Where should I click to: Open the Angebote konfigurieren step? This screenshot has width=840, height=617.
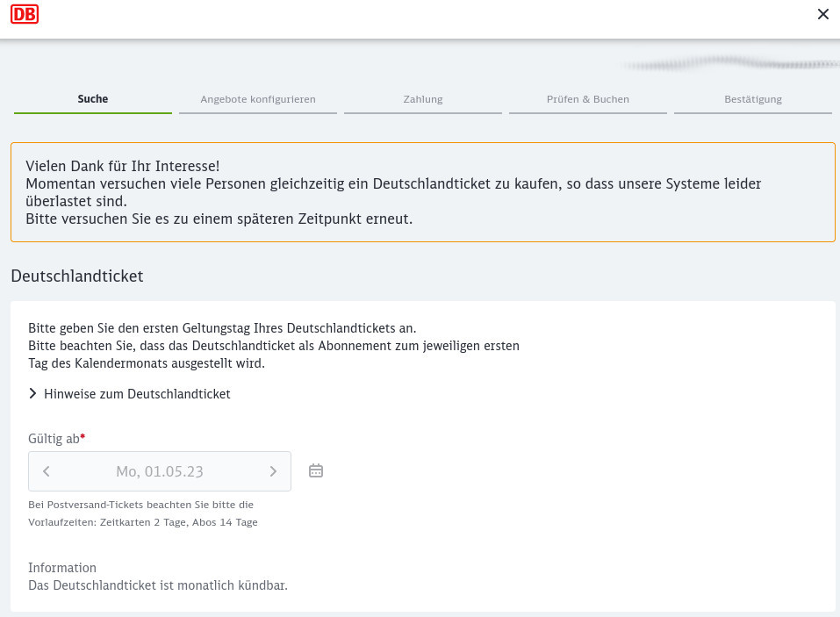(257, 98)
